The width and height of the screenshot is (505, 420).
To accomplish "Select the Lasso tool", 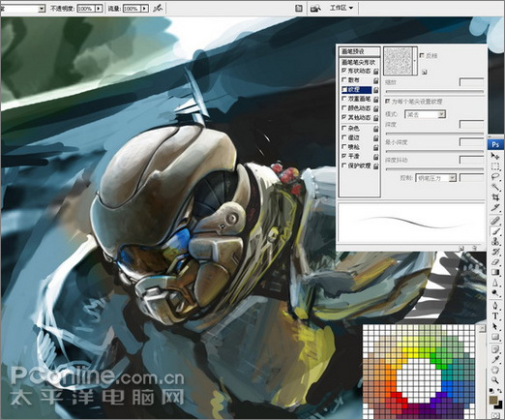I will coord(494,177).
